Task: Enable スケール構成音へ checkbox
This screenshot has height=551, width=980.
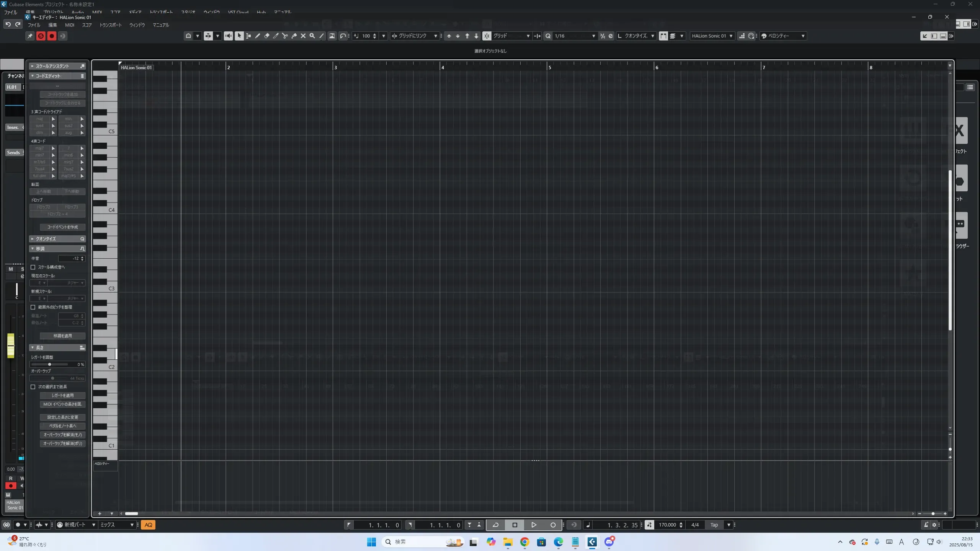Action: (x=33, y=267)
